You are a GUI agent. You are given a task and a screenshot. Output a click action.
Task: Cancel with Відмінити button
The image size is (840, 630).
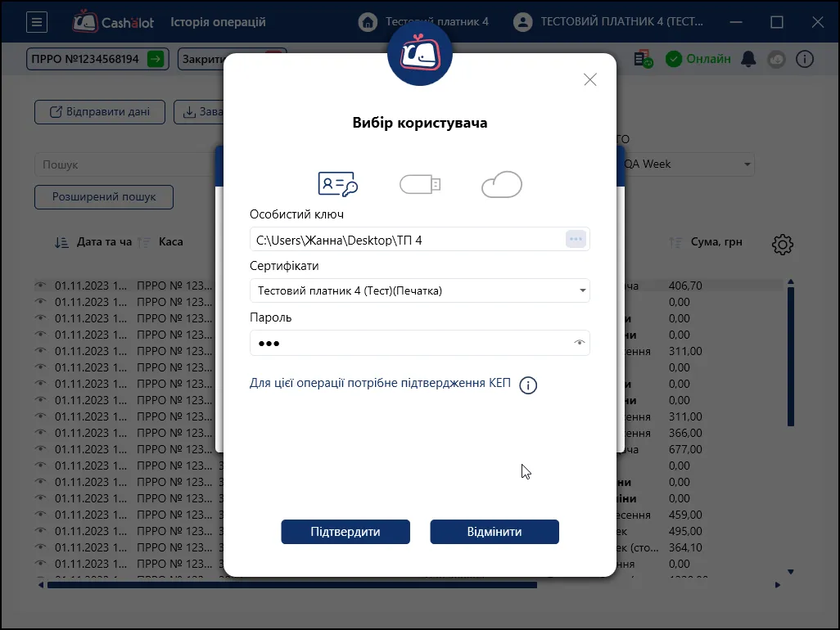click(x=495, y=532)
